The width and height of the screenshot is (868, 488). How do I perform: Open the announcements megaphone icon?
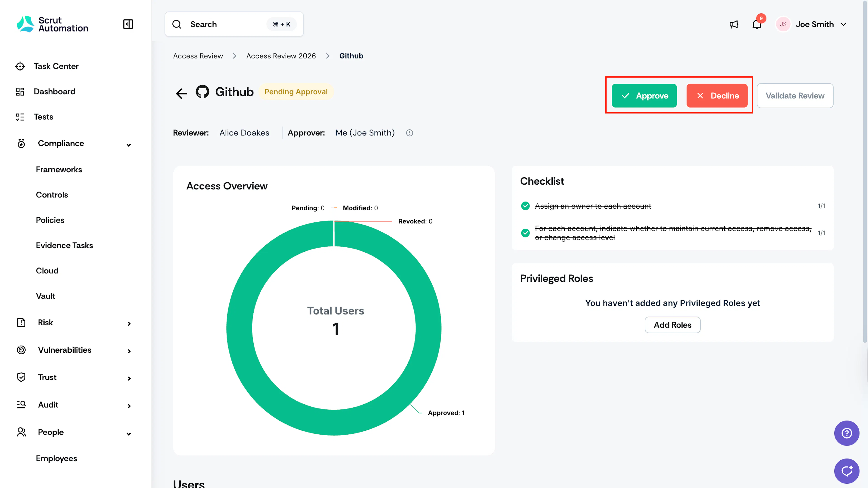pos(734,24)
